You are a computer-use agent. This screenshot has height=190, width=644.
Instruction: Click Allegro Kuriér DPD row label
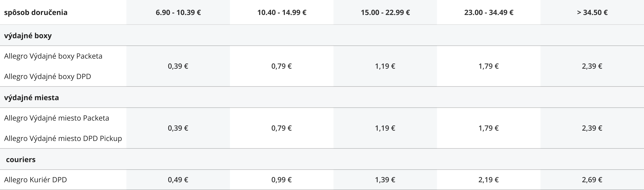pos(35,180)
